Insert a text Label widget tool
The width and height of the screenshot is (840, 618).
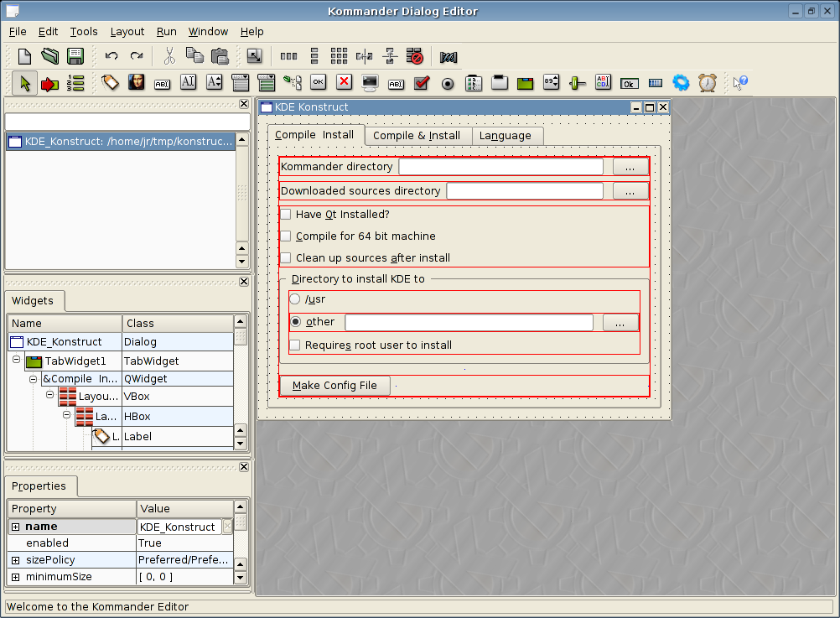111,82
